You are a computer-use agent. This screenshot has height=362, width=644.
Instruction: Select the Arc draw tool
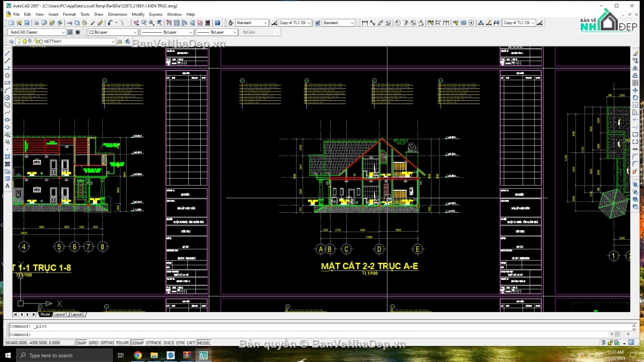[8, 90]
